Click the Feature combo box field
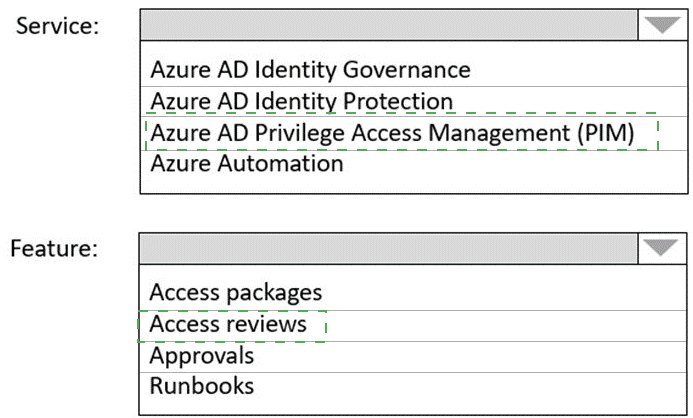Image resolution: width=693 pixels, height=418 pixels. tap(388, 248)
